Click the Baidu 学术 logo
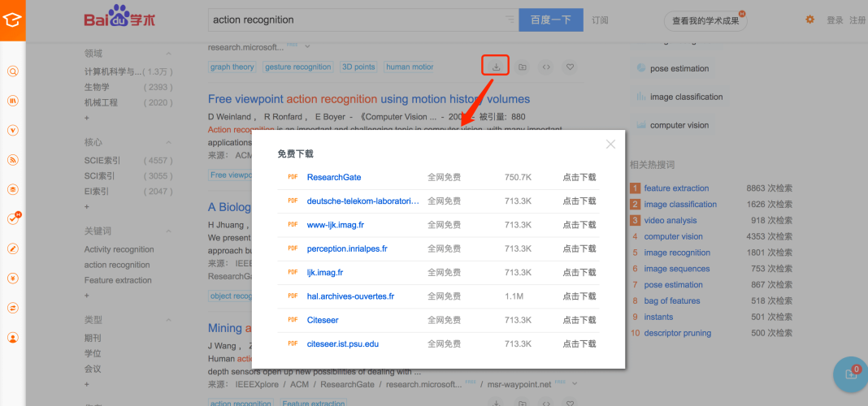 tap(119, 16)
